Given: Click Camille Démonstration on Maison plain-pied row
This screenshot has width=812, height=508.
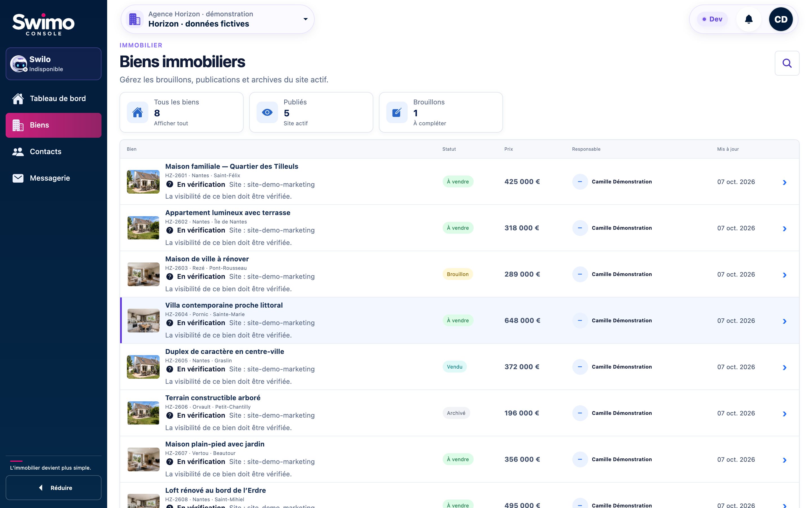Looking at the screenshot, I should pos(621,459).
